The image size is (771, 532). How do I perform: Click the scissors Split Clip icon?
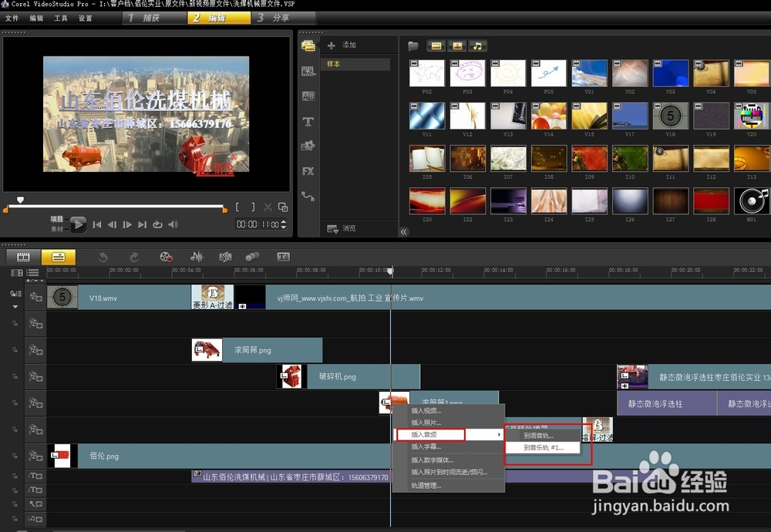click(268, 207)
